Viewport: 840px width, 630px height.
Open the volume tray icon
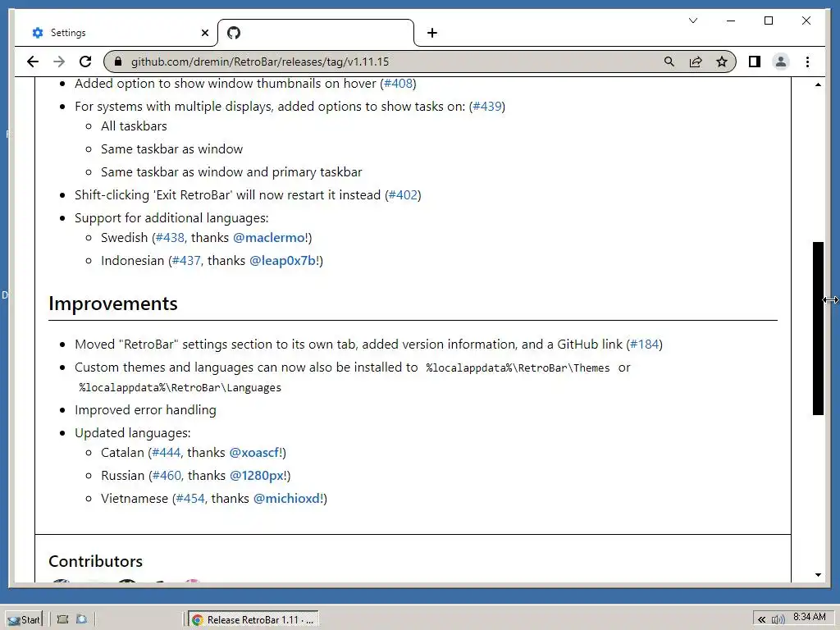pos(778,620)
